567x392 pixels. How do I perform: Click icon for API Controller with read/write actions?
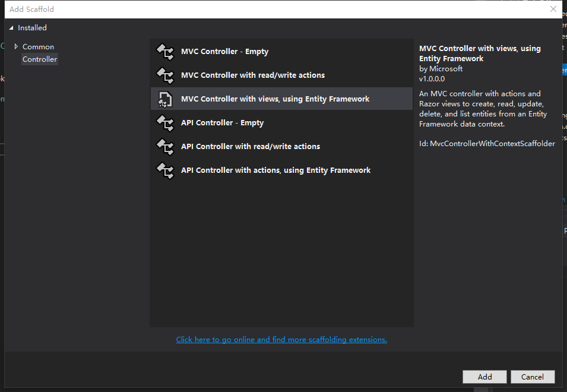164,147
